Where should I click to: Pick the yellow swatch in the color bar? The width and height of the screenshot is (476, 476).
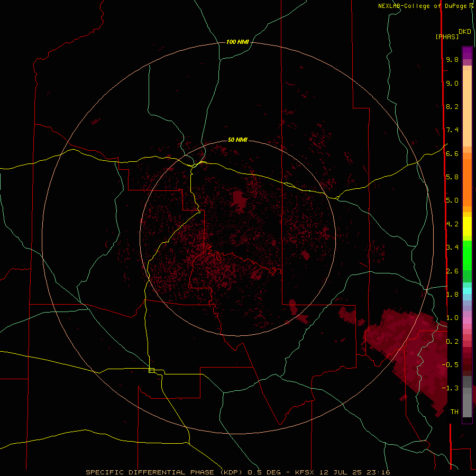467,226
